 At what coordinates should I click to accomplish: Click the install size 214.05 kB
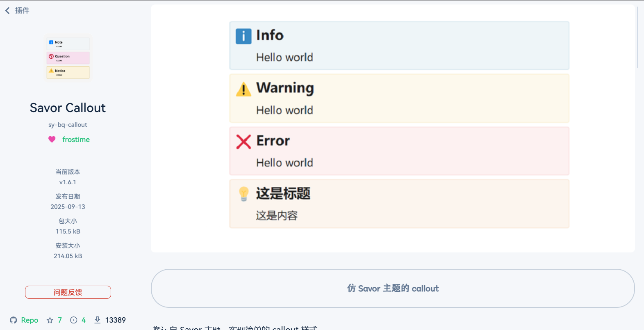[x=68, y=256]
